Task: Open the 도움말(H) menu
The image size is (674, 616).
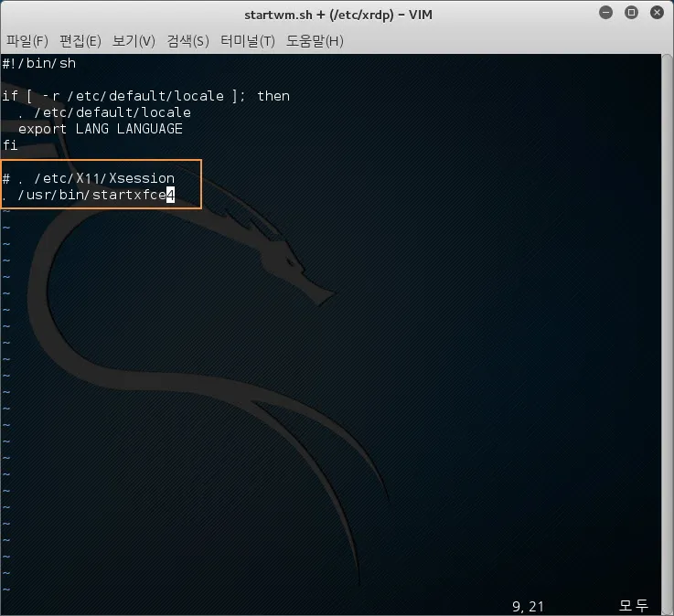Action: [x=315, y=41]
